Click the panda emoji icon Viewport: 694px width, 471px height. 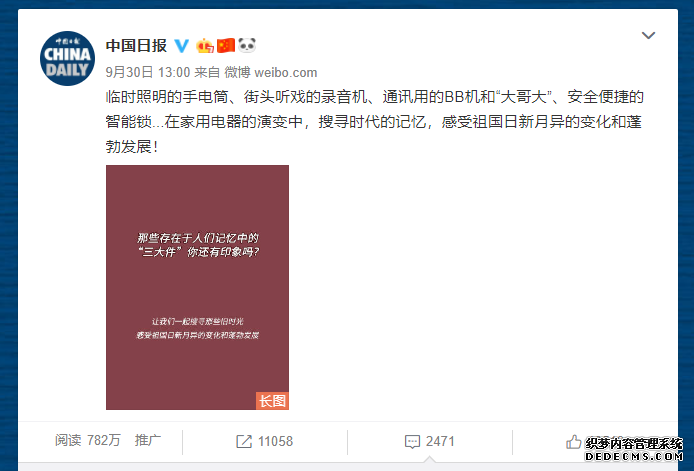[x=247, y=46]
